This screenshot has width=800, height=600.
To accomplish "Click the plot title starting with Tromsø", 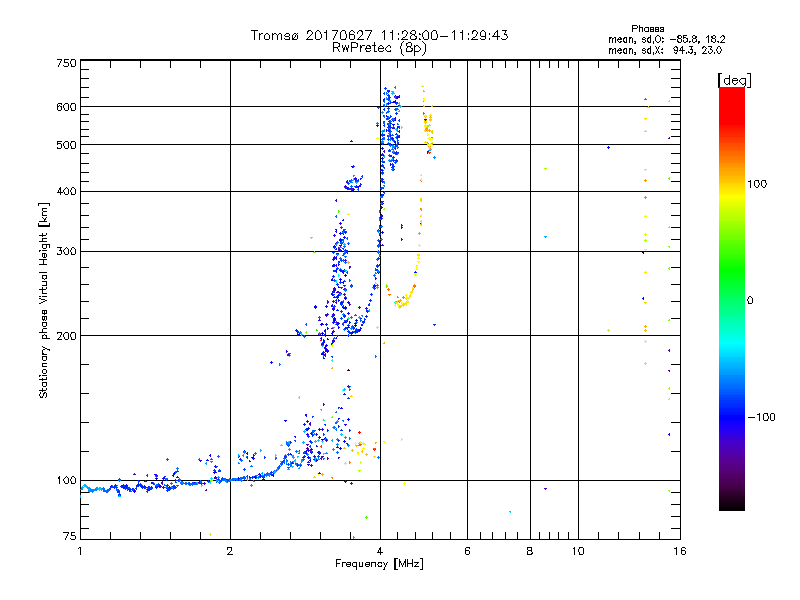I will click(x=379, y=35).
